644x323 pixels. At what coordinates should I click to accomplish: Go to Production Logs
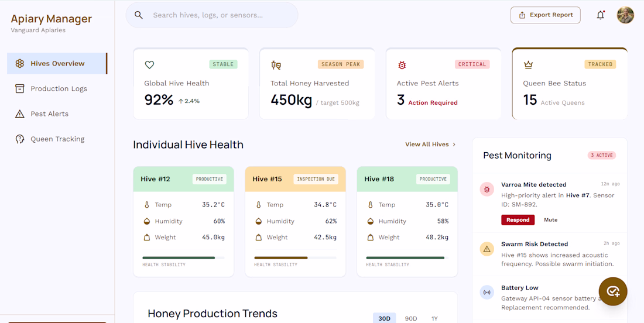pos(57,89)
